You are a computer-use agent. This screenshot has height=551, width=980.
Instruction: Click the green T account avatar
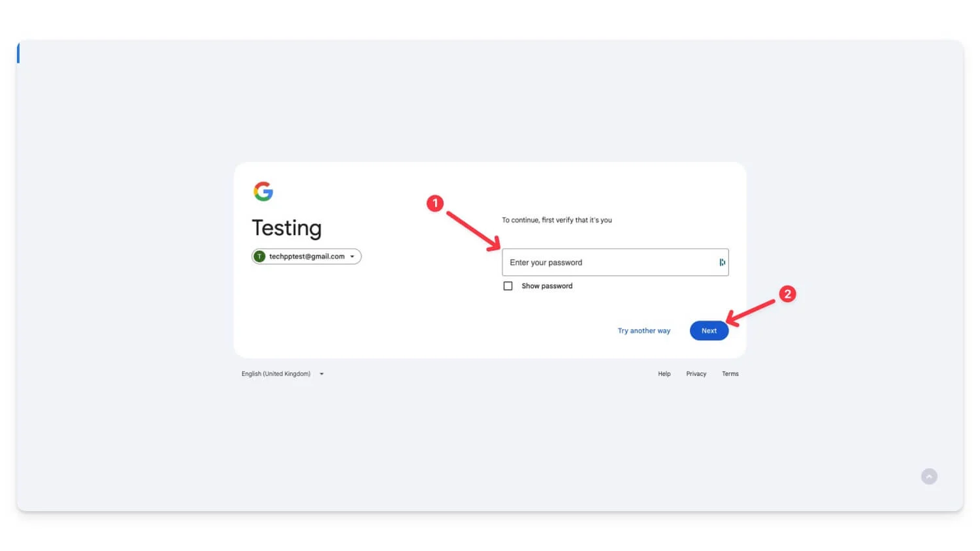click(x=259, y=257)
